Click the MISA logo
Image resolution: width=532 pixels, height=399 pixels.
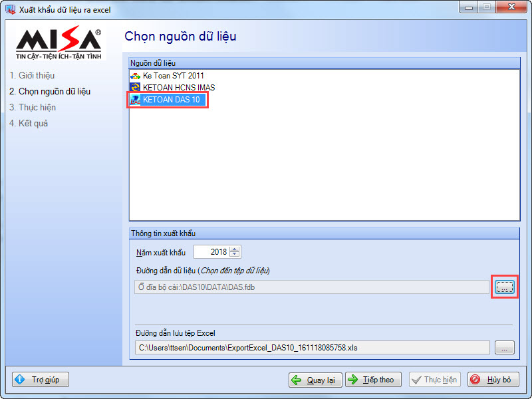(x=59, y=43)
